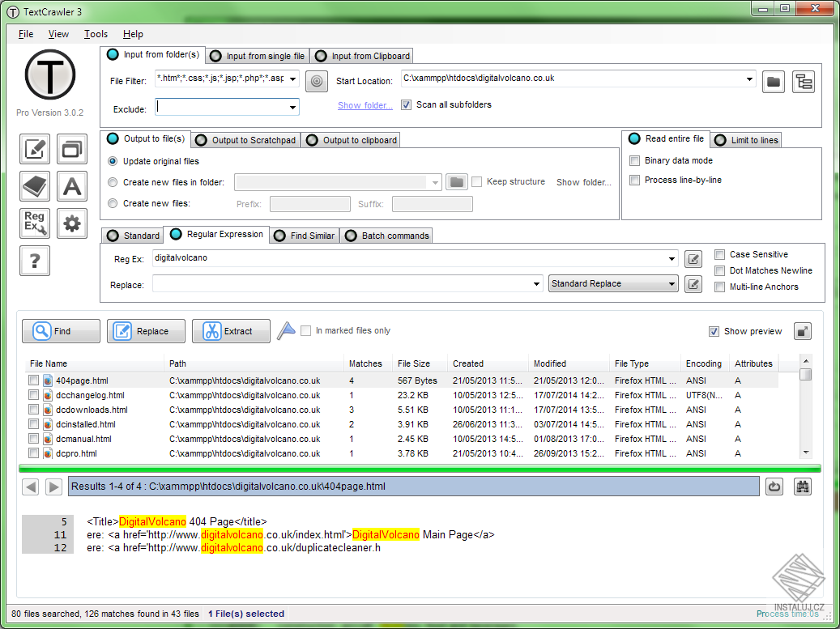
Task: Select Output to clipboard tab
Action: pyautogui.click(x=352, y=140)
